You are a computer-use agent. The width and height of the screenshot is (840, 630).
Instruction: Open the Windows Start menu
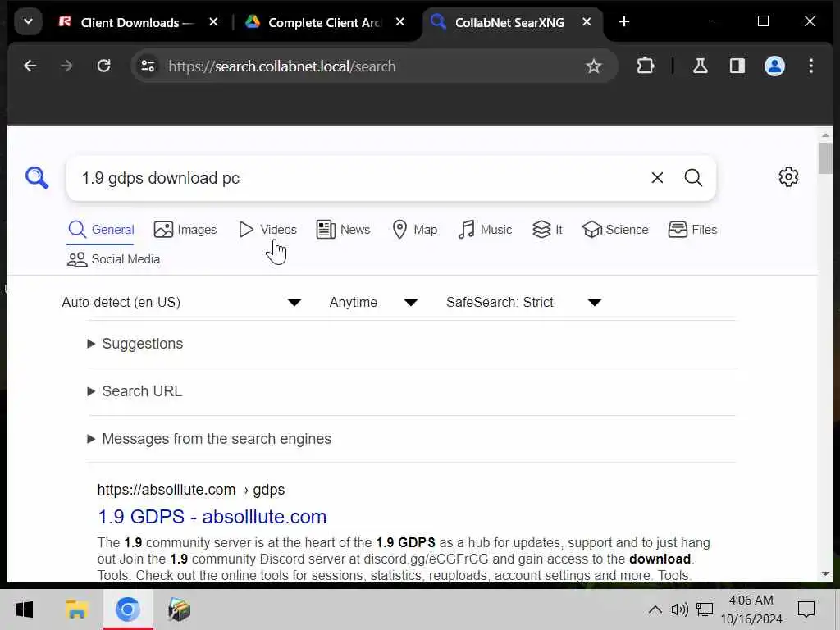point(24,609)
